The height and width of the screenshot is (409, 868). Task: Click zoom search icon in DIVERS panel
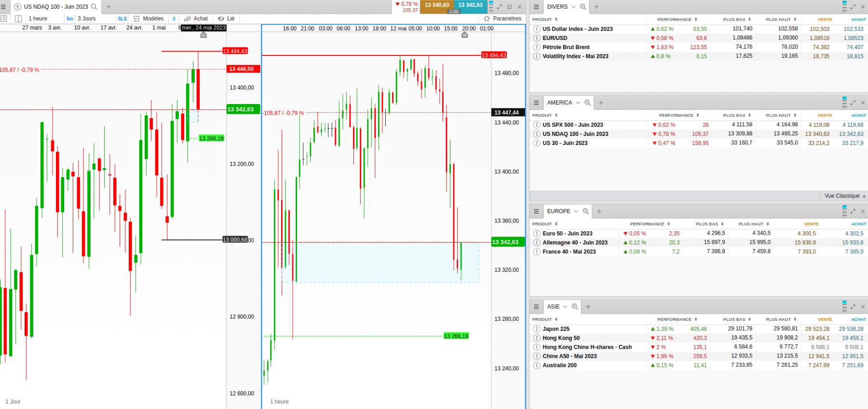[x=583, y=7]
